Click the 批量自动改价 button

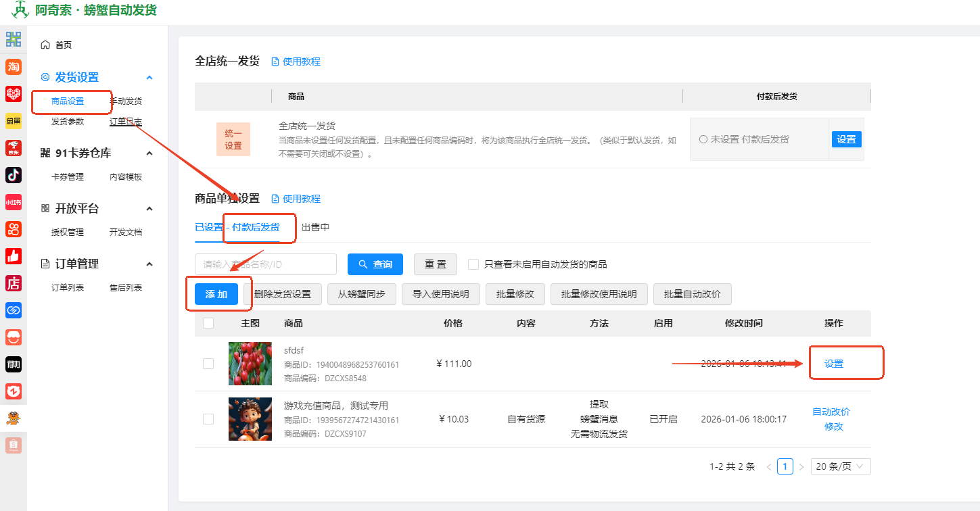tap(693, 294)
